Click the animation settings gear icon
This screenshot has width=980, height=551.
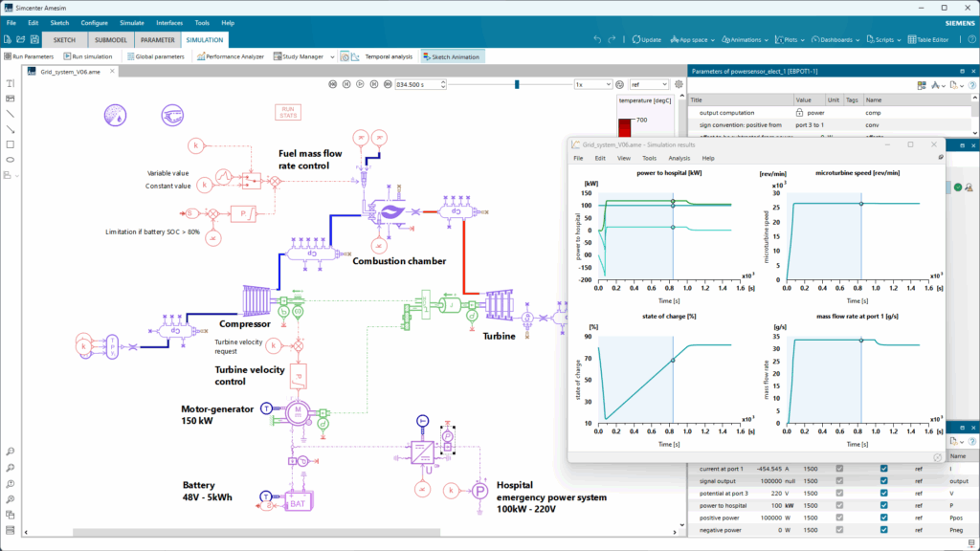point(680,84)
